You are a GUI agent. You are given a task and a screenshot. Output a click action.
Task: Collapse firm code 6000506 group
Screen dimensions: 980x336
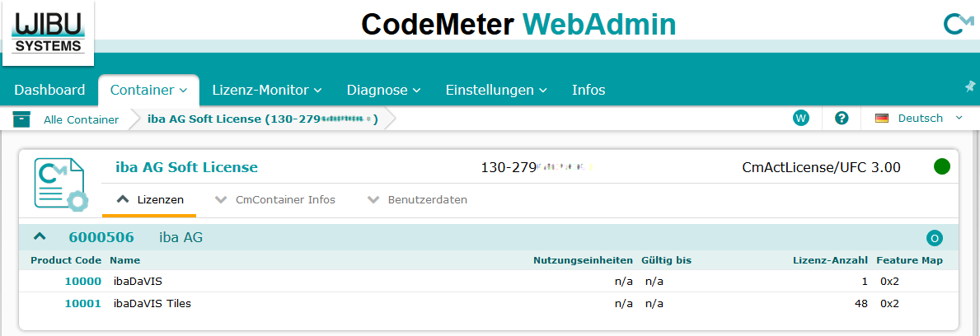coord(40,236)
